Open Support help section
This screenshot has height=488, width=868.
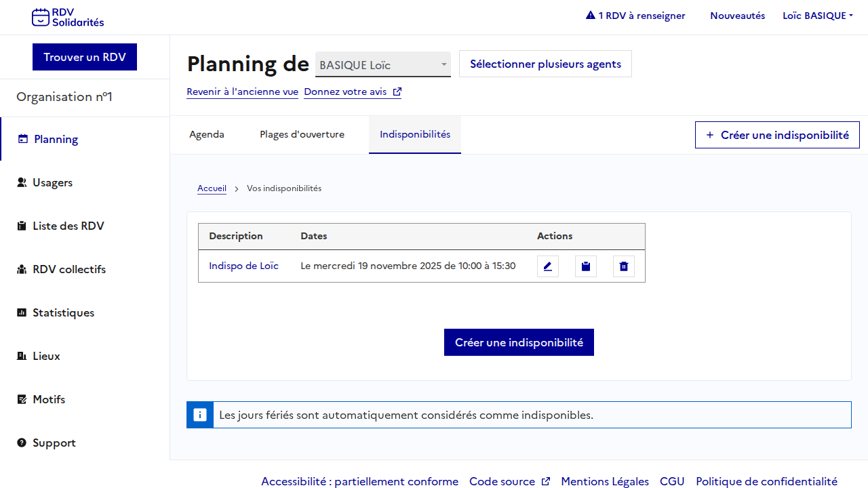[54, 443]
